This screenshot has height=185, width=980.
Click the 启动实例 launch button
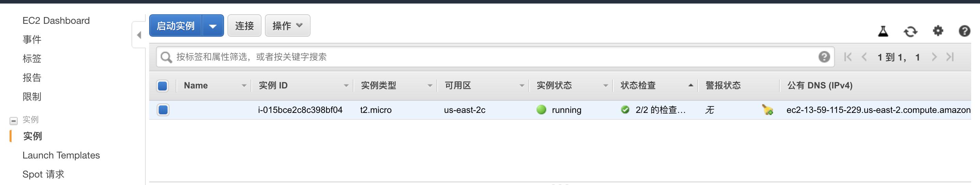(x=175, y=26)
